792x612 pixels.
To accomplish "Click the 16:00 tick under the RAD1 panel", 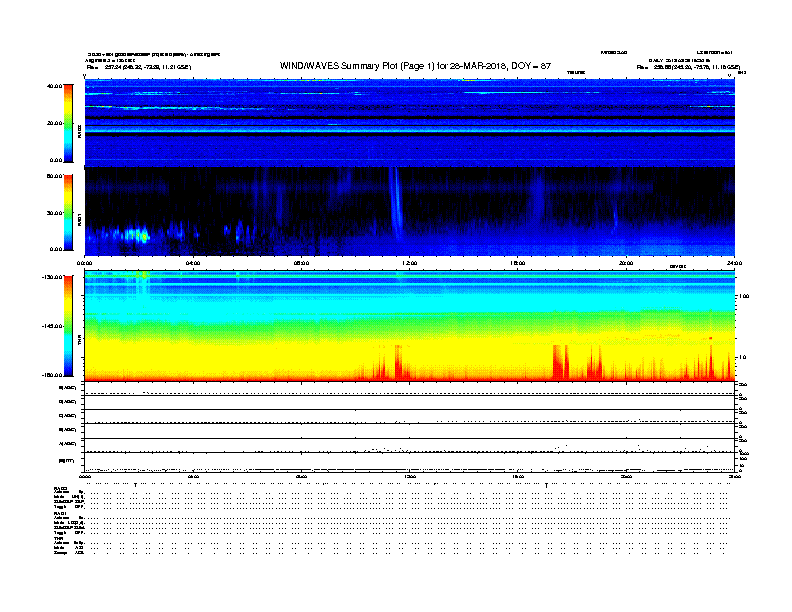I will click(518, 263).
